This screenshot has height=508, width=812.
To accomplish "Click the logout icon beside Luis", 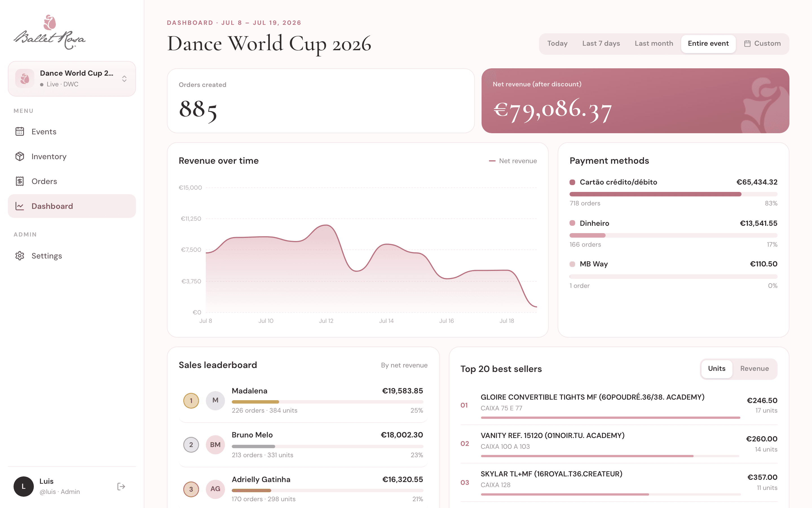I will [x=121, y=487].
